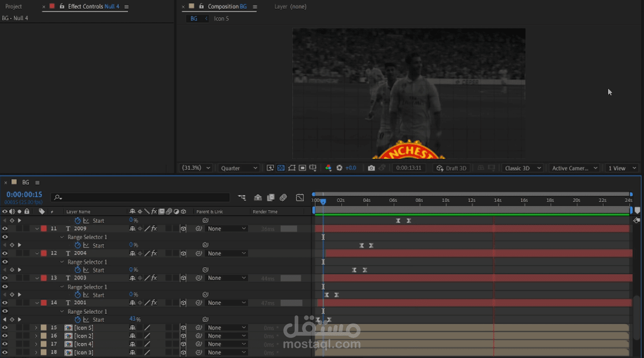The image size is (644, 358).
Task: Reset the viewer exposure
Action: (x=339, y=168)
